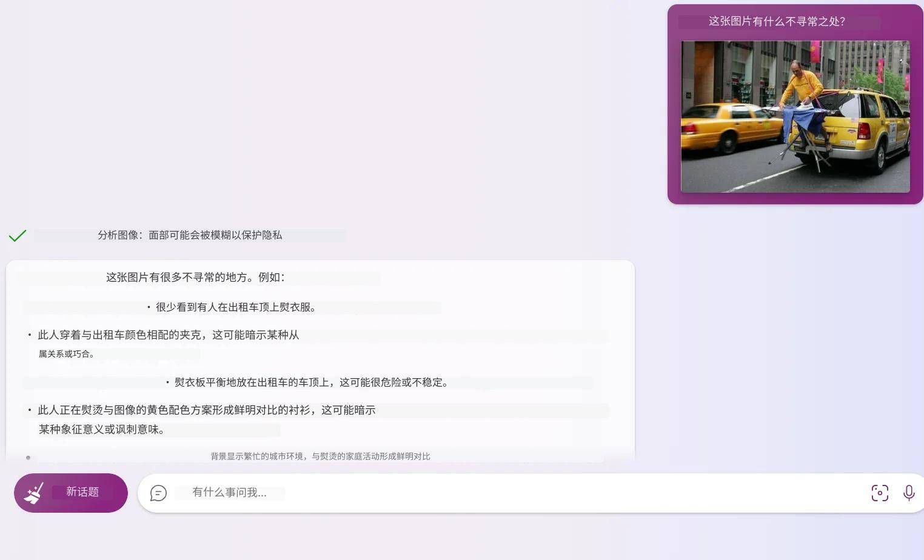
Task: Click the chat bubble icon in input bar
Action: pyautogui.click(x=158, y=493)
